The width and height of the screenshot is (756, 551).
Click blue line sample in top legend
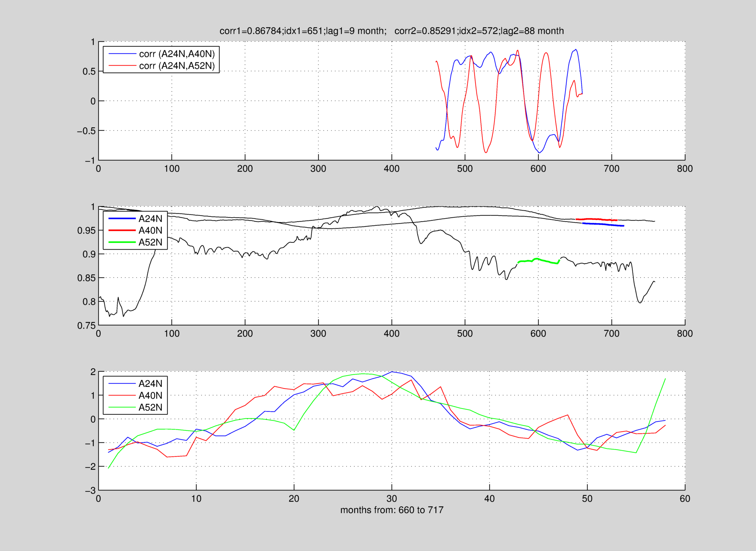pyautogui.click(x=122, y=54)
